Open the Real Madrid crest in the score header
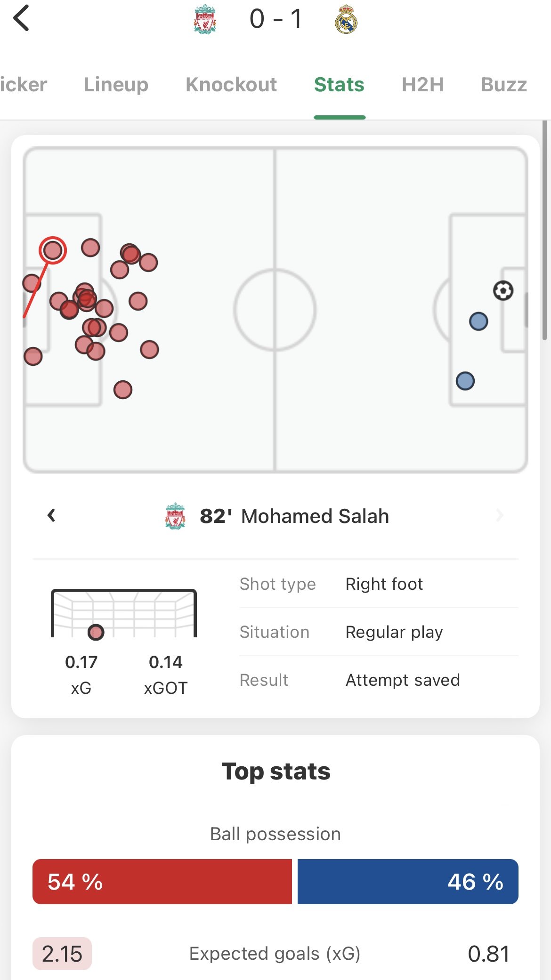The image size is (551, 980). tap(346, 19)
